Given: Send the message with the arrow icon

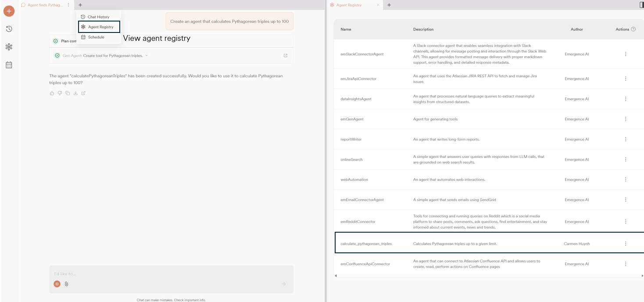Looking at the screenshot, I should click(x=284, y=284).
